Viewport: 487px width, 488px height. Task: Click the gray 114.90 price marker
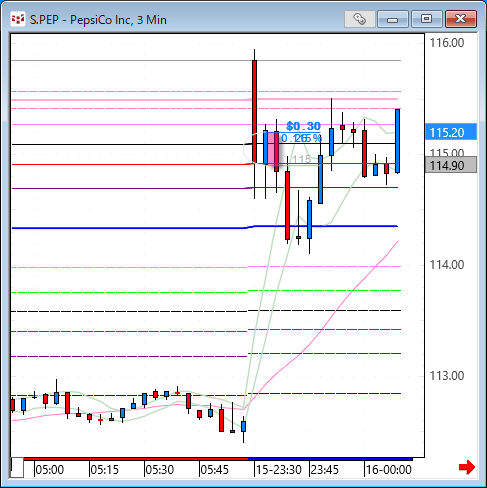tap(451, 165)
